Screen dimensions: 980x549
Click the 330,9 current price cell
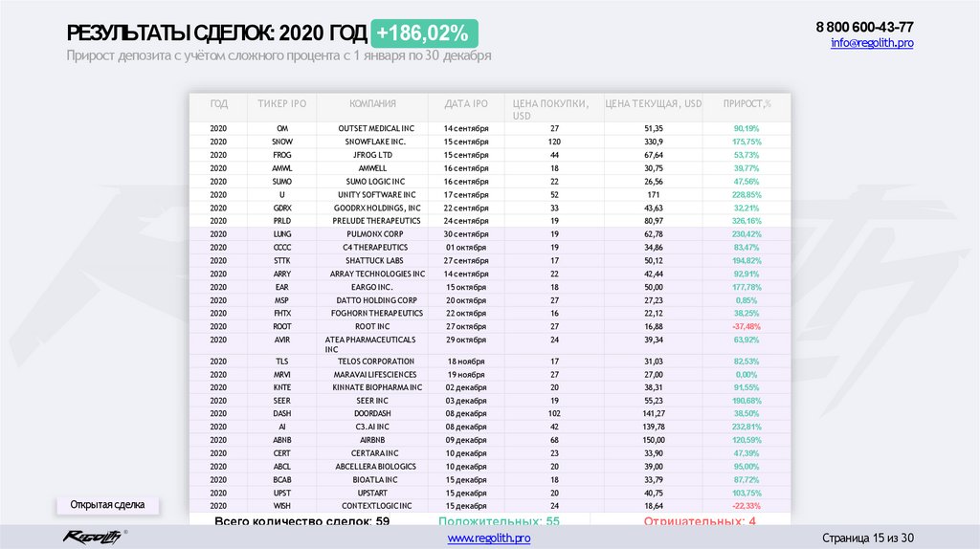pos(654,142)
